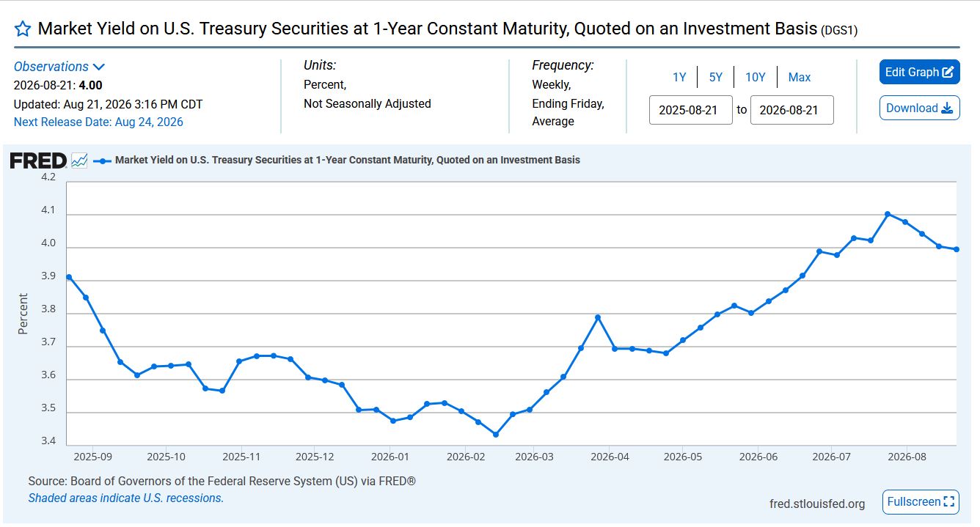Click the Frequency: label
The height and width of the screenshot is (527, 980).
[563, 65]
